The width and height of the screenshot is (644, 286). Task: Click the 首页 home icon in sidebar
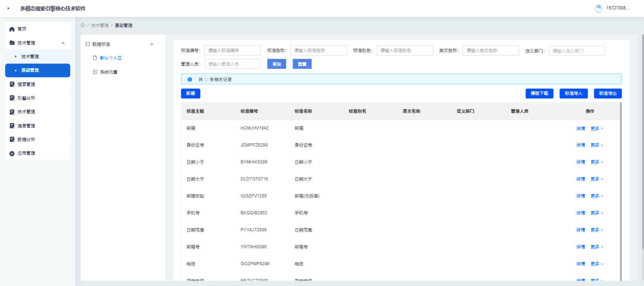[12, 29]
